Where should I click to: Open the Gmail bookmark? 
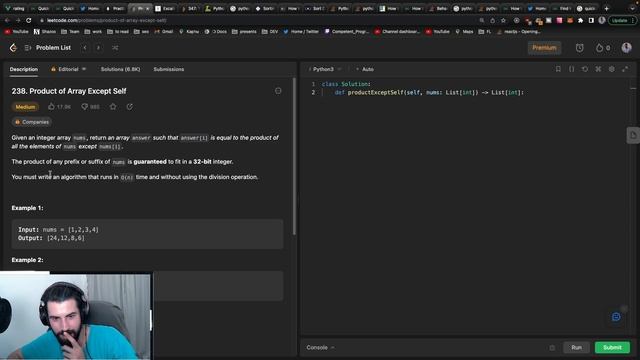[x=164, y=32]
